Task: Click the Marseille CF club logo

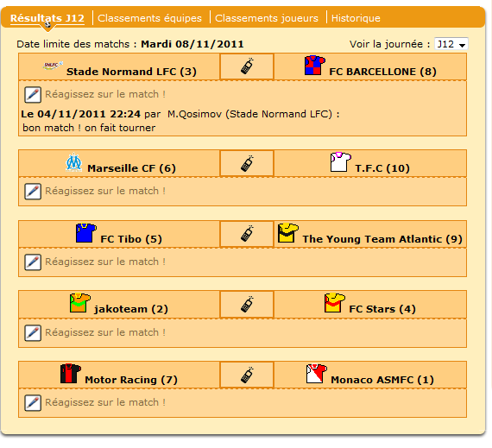Action: coord(73,162)
